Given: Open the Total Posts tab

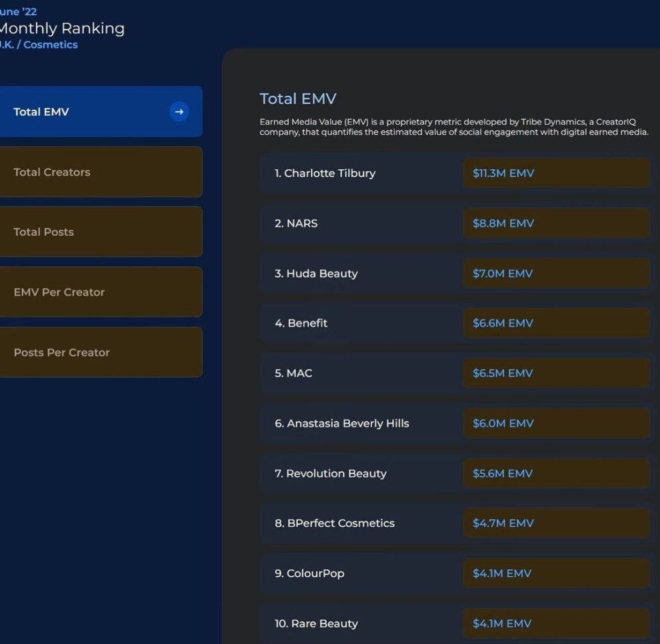Looking at the screenshot, I should click(100, 232).
